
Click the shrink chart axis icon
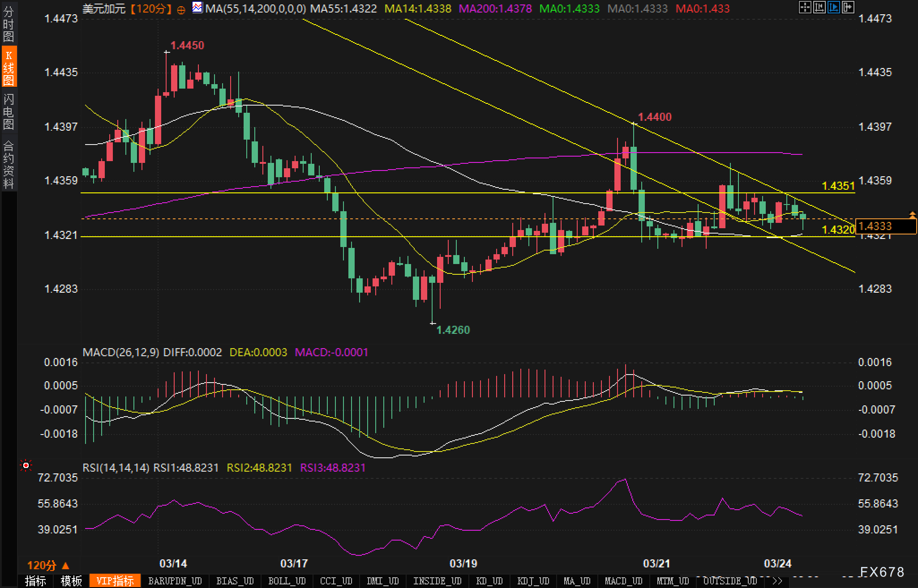coord(819,7)
